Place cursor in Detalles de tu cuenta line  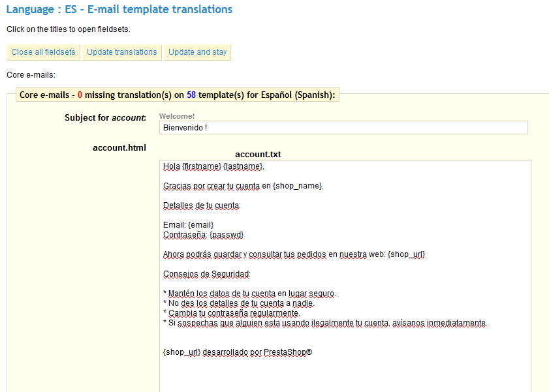coord(202,205)
